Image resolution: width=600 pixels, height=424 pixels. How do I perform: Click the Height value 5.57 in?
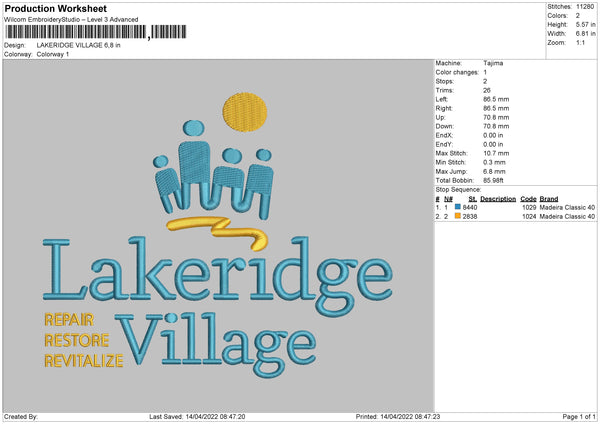point(586,24)
